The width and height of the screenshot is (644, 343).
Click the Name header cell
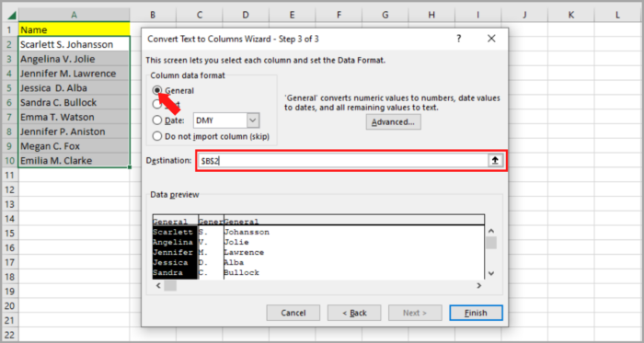tap(74, 29)
